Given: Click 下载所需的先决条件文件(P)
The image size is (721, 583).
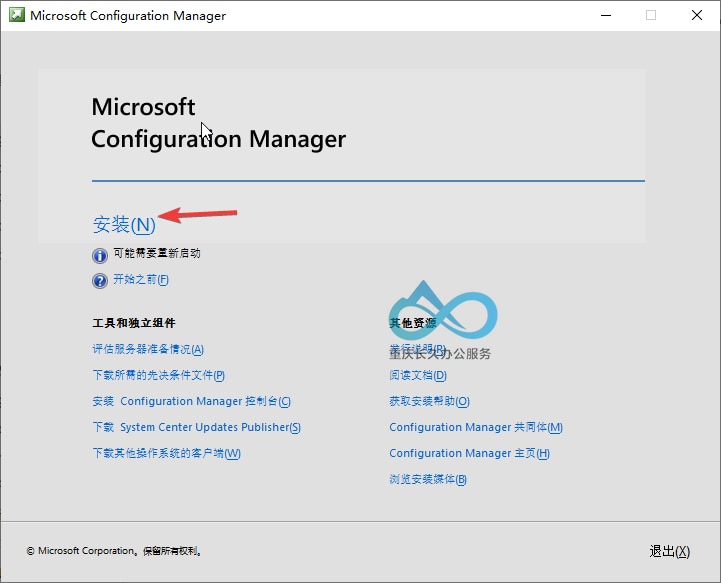Looking at the screenshot, I should (x=159, y=375).
